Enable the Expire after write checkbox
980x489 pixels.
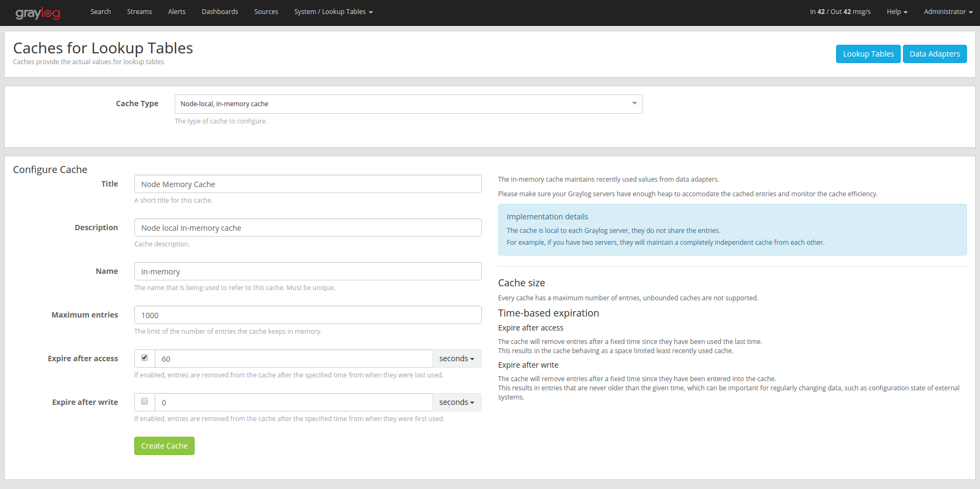[144, 401]
